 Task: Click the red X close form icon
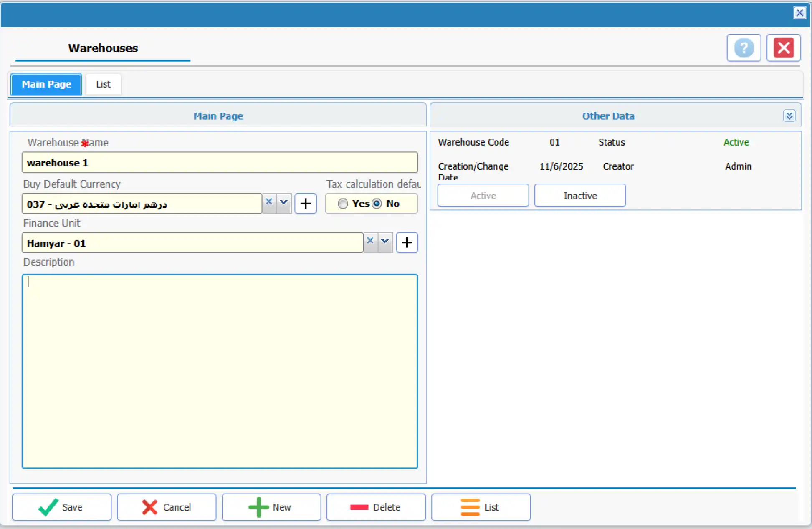pyautogui.click(x=783, y=48)
